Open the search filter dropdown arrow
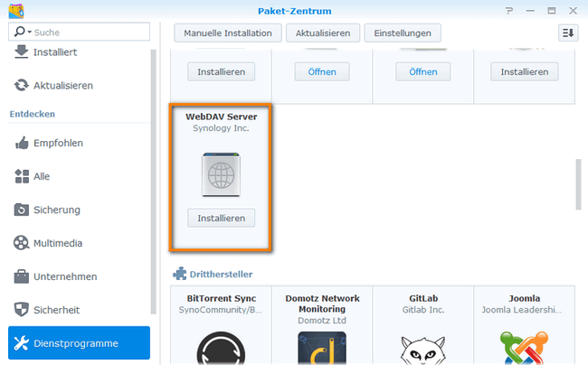This screenshot has height=365, width=588. tap(29, 33)
